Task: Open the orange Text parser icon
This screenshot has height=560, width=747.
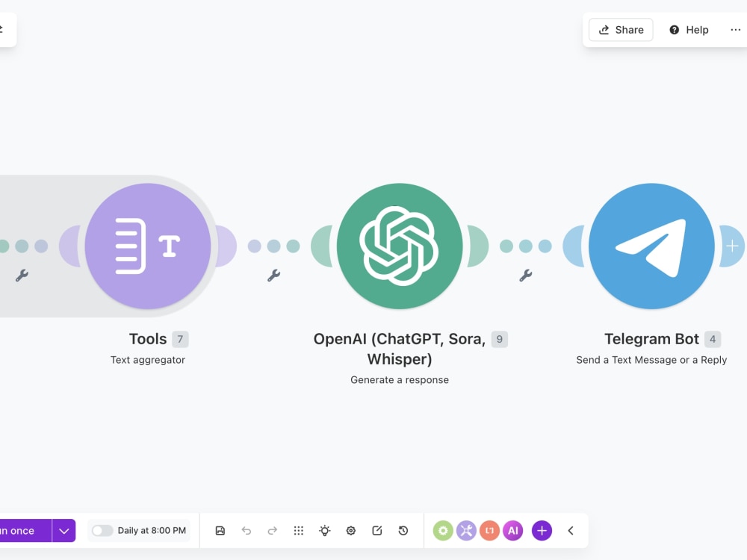Action: [489, 530]
